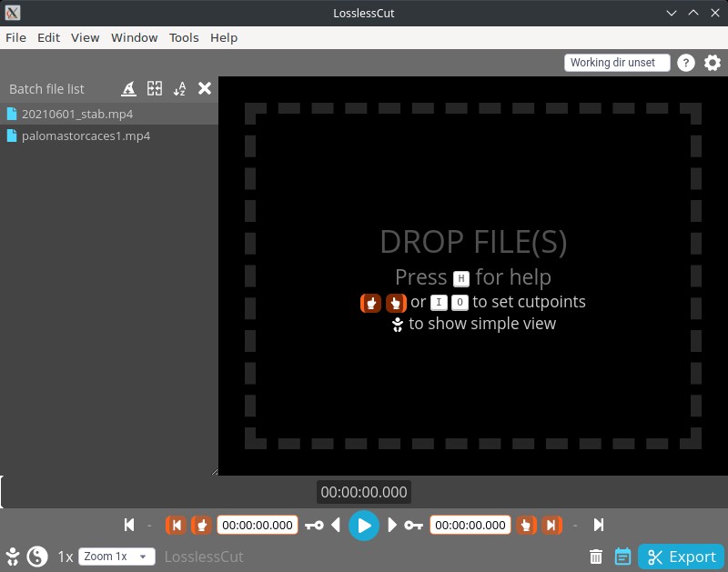Open the Help menu

[224, 37]
